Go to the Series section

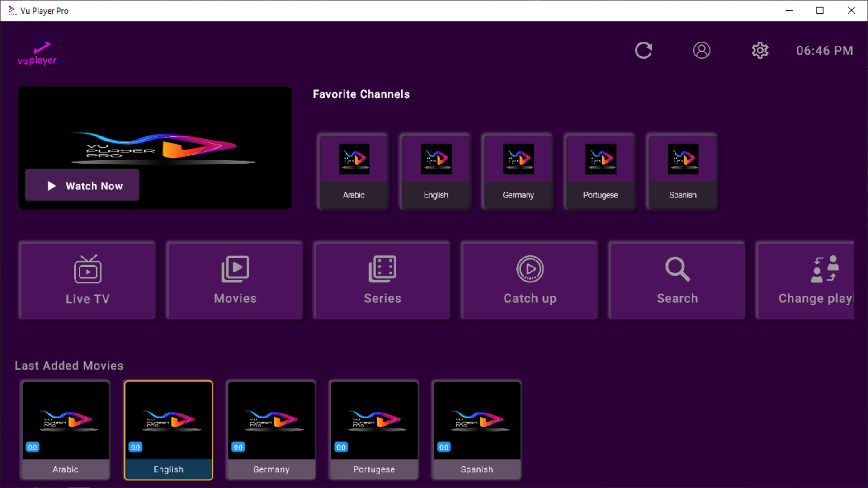tap(382, 281)
